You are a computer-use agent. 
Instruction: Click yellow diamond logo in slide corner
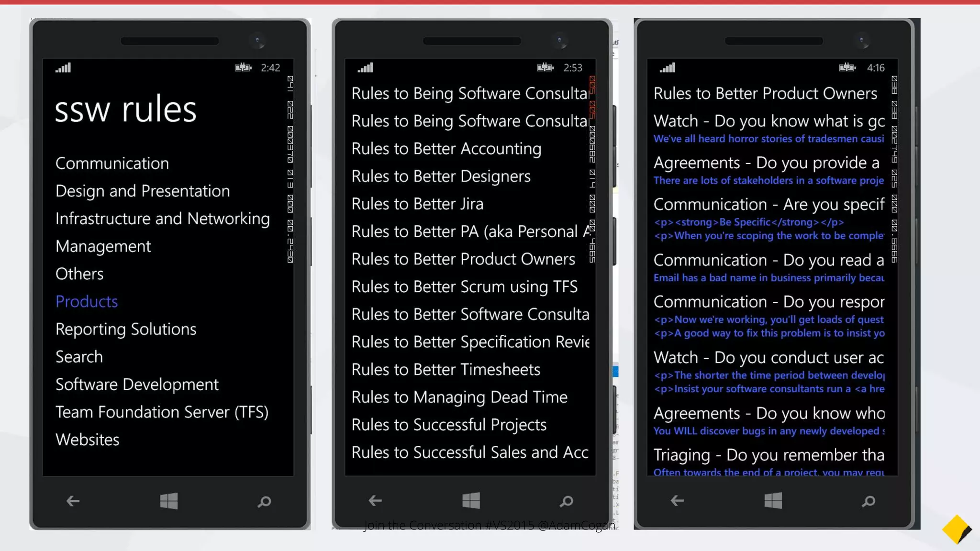[x=957, y=529]
